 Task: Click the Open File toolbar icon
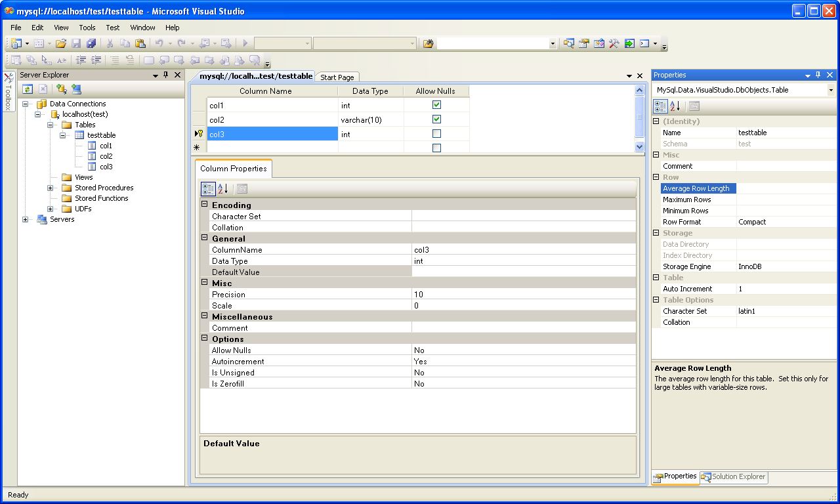click(60, 43)
